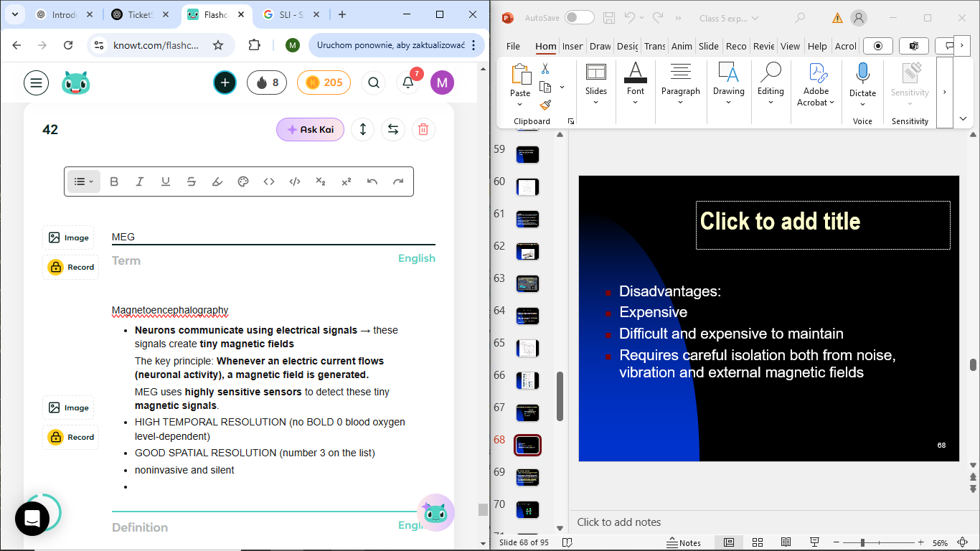Expand the Paragraph ribbon group
The width and height of the screenshot is (980, 551).
click(680, 84)
